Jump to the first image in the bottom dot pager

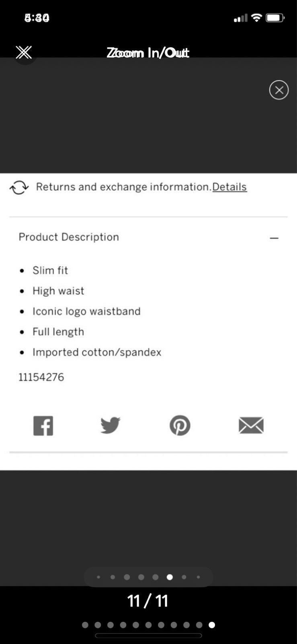point(85,625)
